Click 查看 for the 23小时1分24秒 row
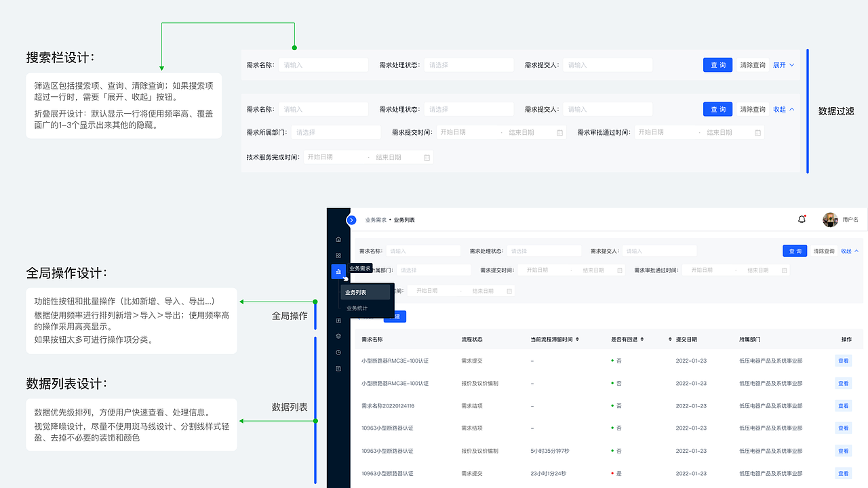The image size is (868, 488). point(843,473)
